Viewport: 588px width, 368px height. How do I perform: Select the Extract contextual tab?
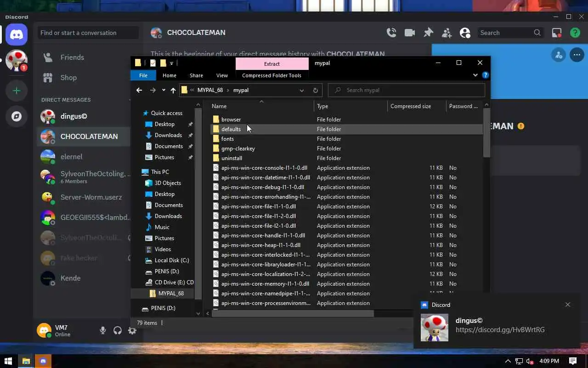pos(272,63)
